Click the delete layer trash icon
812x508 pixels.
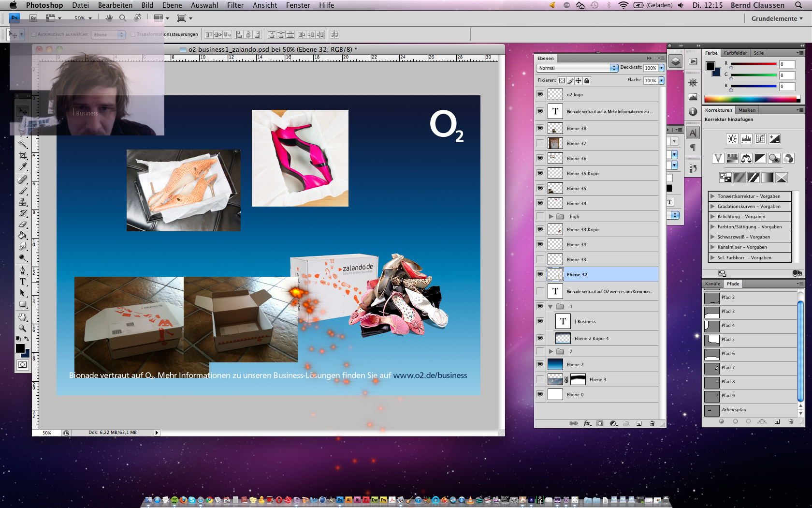tap(652, 423)
